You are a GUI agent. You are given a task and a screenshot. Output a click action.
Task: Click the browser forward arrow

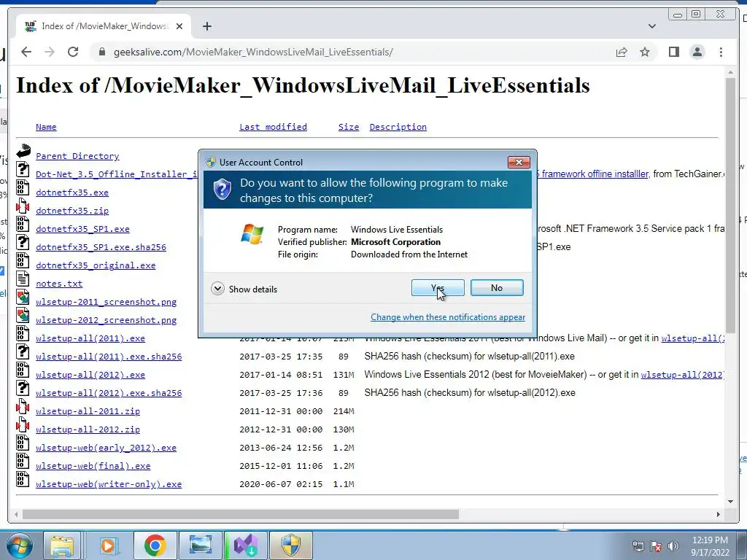point(50,52)
